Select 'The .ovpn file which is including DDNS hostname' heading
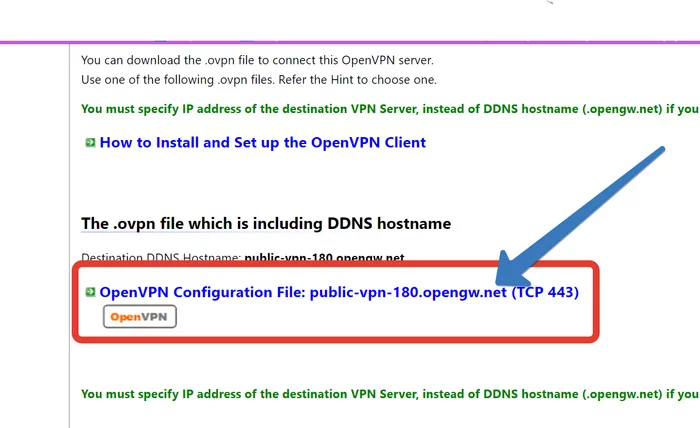700x428 pixels. click(x=266, y=223)
